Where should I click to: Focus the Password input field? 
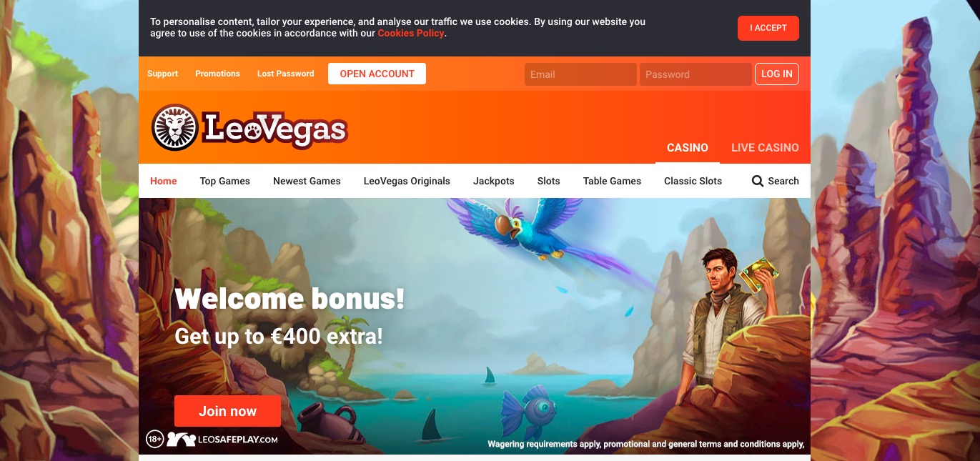click(x=696, y=74)
